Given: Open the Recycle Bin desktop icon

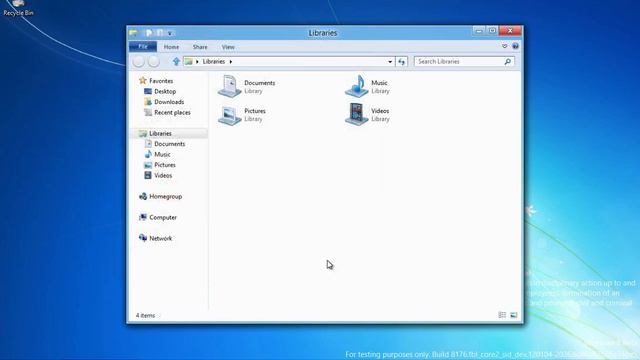Looking at the screenshot, I should point(18,8).
